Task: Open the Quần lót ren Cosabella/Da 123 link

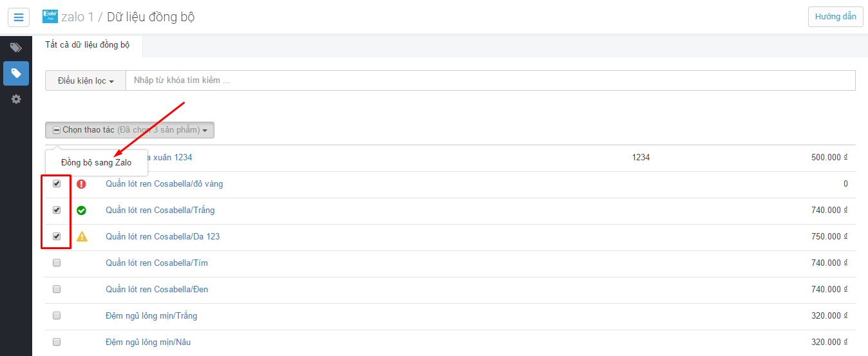Action: point(162,236)
